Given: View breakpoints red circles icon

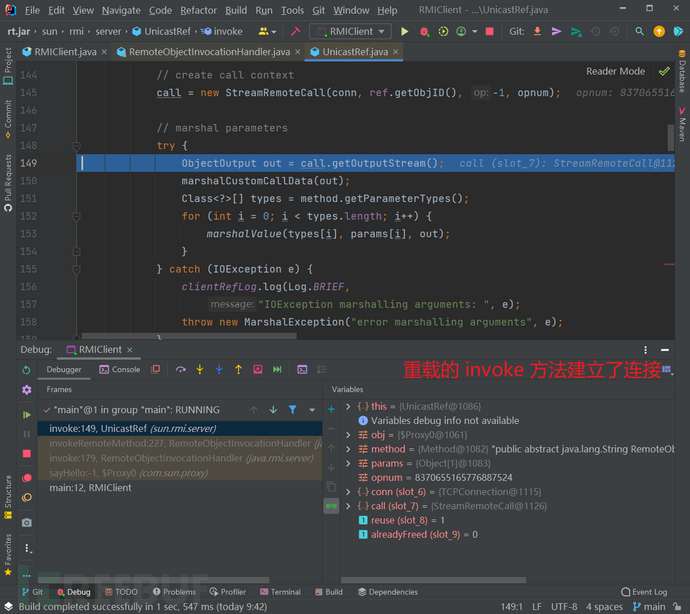Looking at the screenshot, I should coord(26,478).
